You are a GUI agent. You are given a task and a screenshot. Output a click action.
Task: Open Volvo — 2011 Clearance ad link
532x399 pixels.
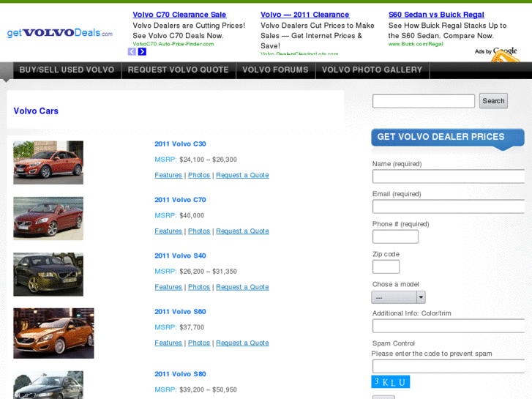point(304,15)
